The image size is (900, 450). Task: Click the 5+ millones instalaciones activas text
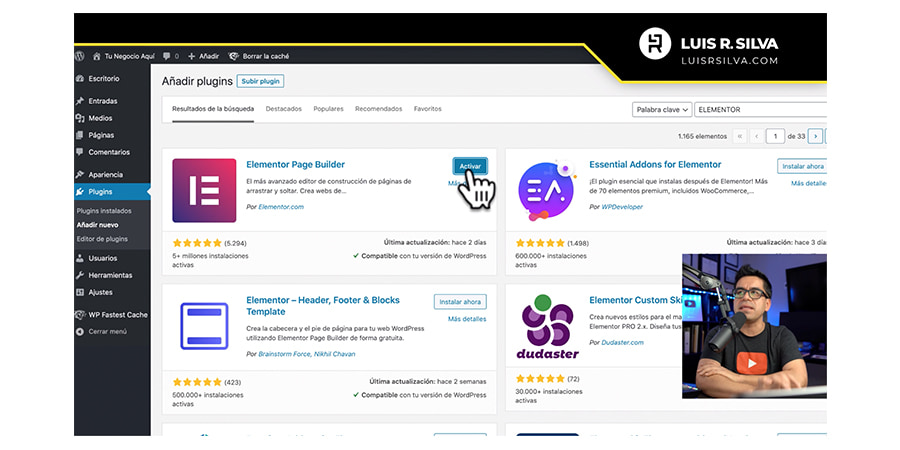(210, 261)
